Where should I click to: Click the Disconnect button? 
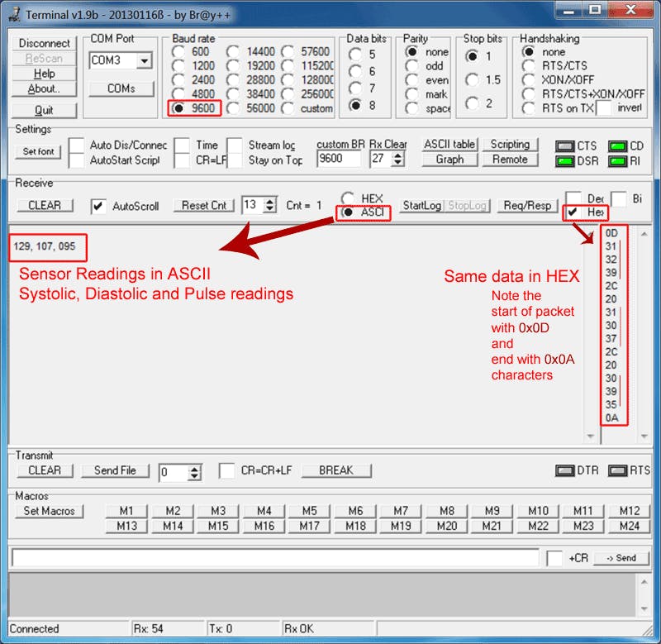[45, 43]
